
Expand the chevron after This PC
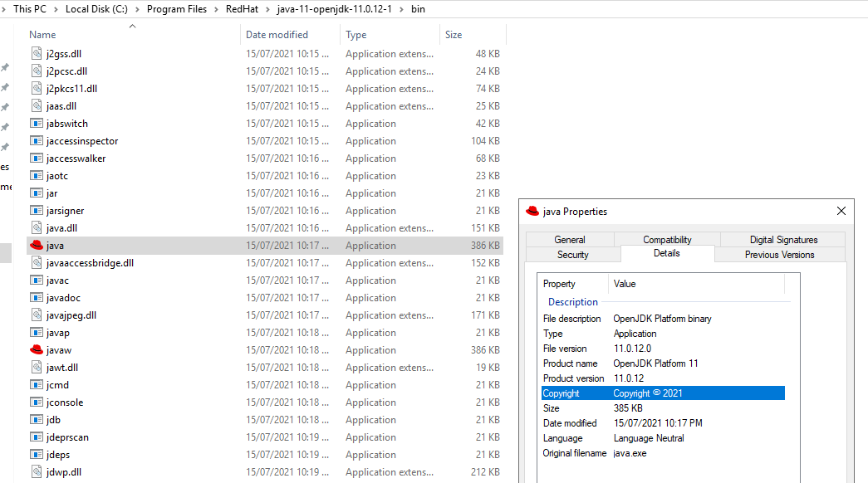[56, 9]
